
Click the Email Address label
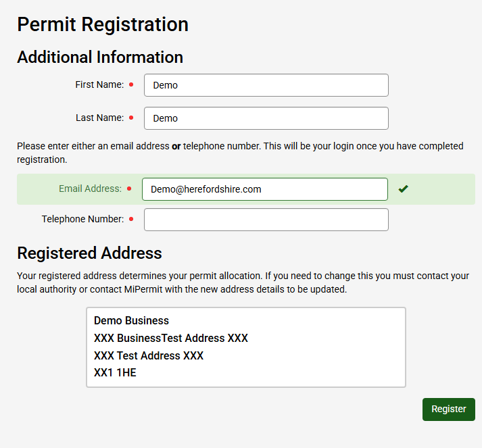pyautogui.click(x=90, y=189)
